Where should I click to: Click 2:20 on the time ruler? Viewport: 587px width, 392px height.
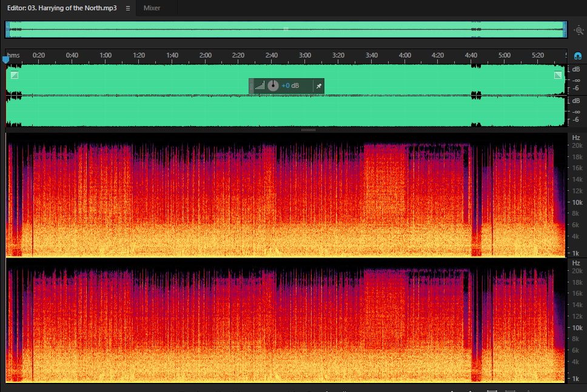(238, 55)
